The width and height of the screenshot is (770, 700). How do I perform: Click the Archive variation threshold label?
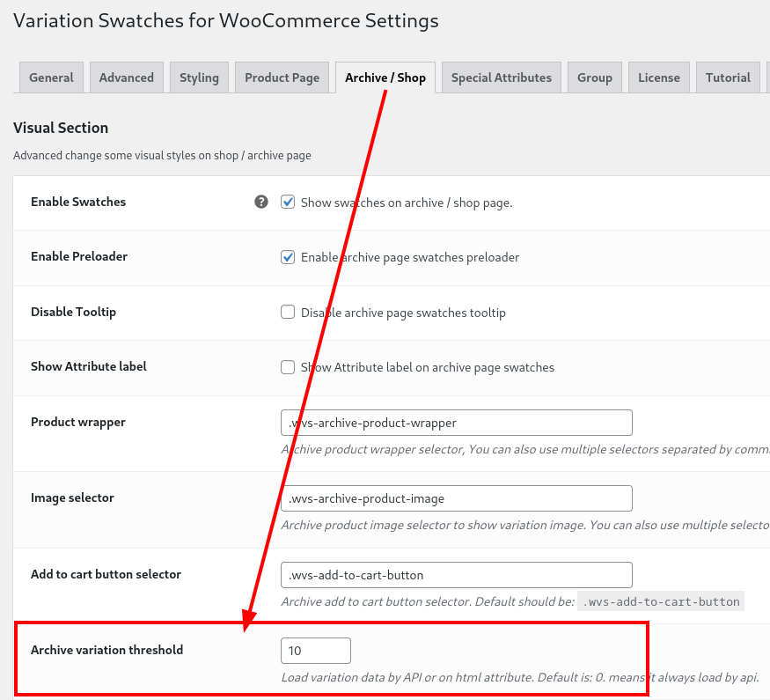coord(107,650)
